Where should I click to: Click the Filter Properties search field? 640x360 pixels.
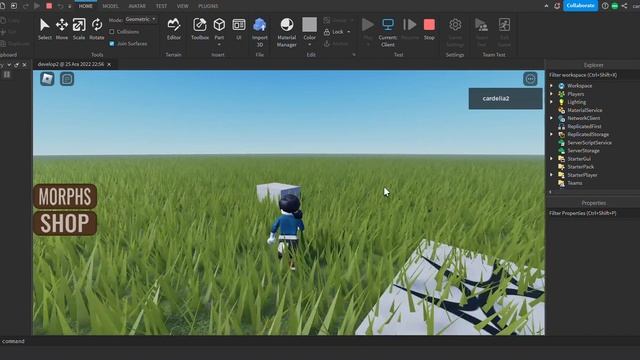(593, 213)
